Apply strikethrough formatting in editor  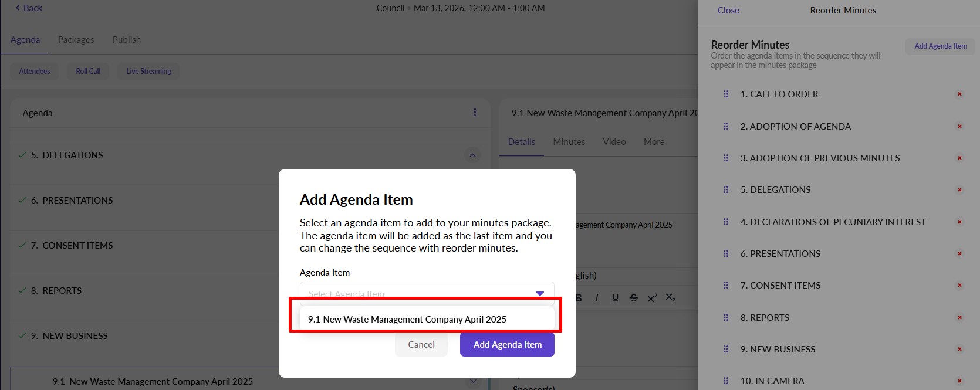coord(633,298)
